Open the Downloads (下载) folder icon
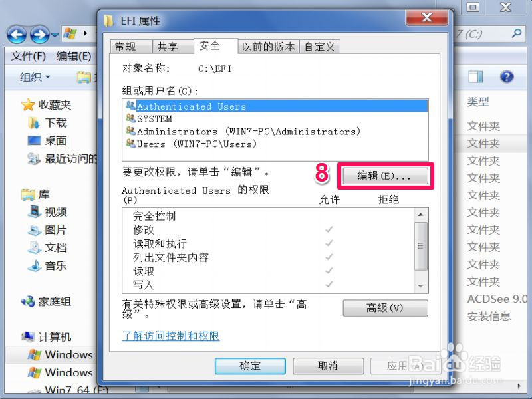This screenshot has height=399, width=532. click(33, 123)
